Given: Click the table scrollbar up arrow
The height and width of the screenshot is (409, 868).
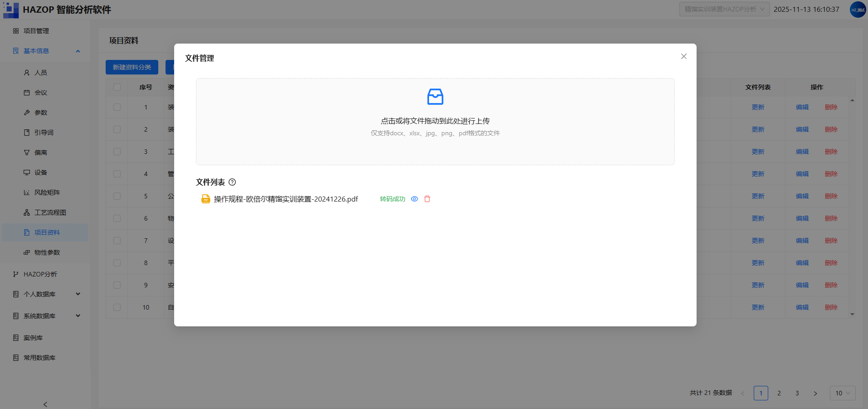Looking at the screenshot, I should (x=852, y=100).
